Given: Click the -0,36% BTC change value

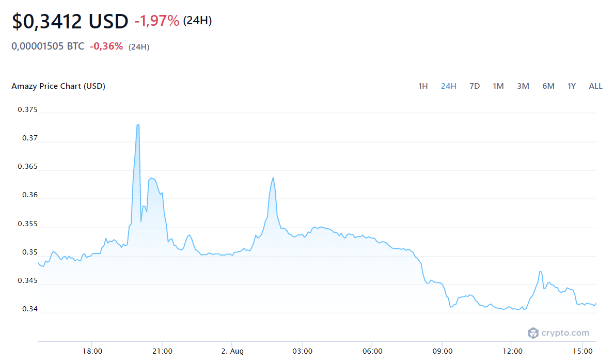Looking at the screenshot, I should click(x=106, y=46).
